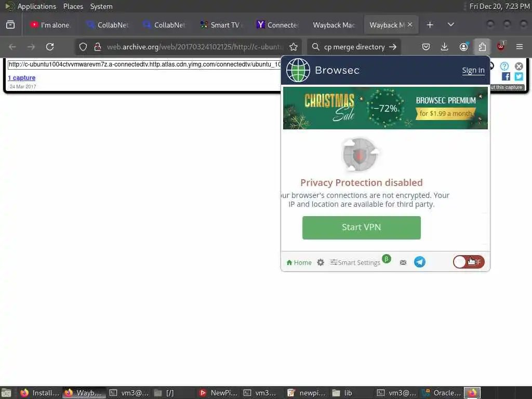Image resolution: width=532 pixels, height=399 pixels.
Task: Bookmark this page with the star icon
Action: [x=294, y=47]
